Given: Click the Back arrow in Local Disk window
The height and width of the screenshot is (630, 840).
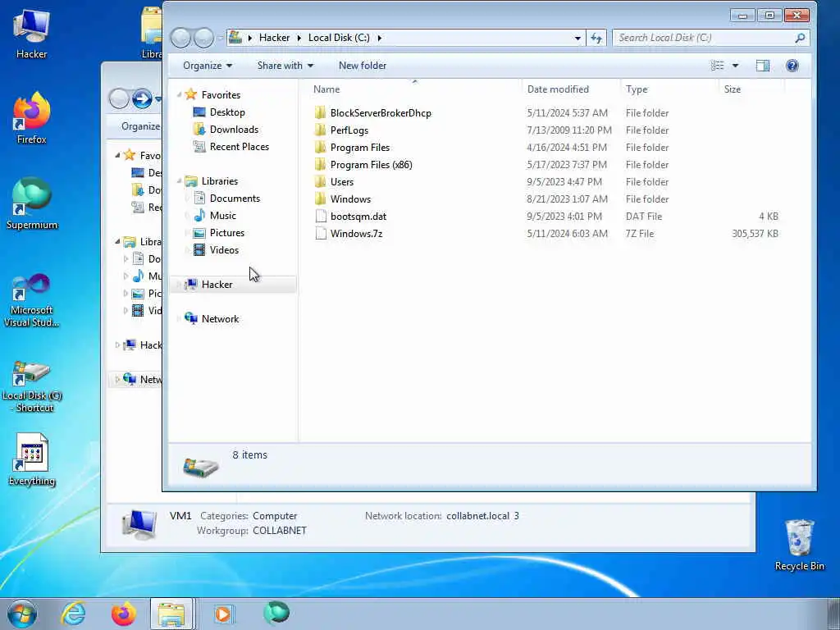Looking at the screenshot, I should click(x=180, y=38).
